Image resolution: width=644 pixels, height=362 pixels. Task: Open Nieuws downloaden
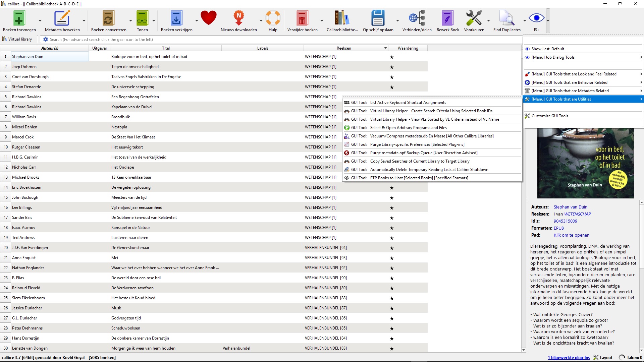[x=238, y=19]
